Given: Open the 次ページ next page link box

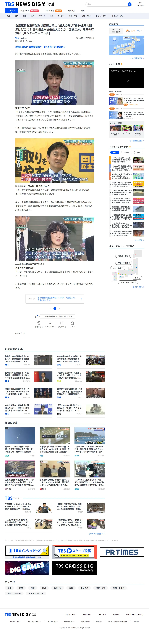Looking at the screenshot, I should click(x=55, y=299).
